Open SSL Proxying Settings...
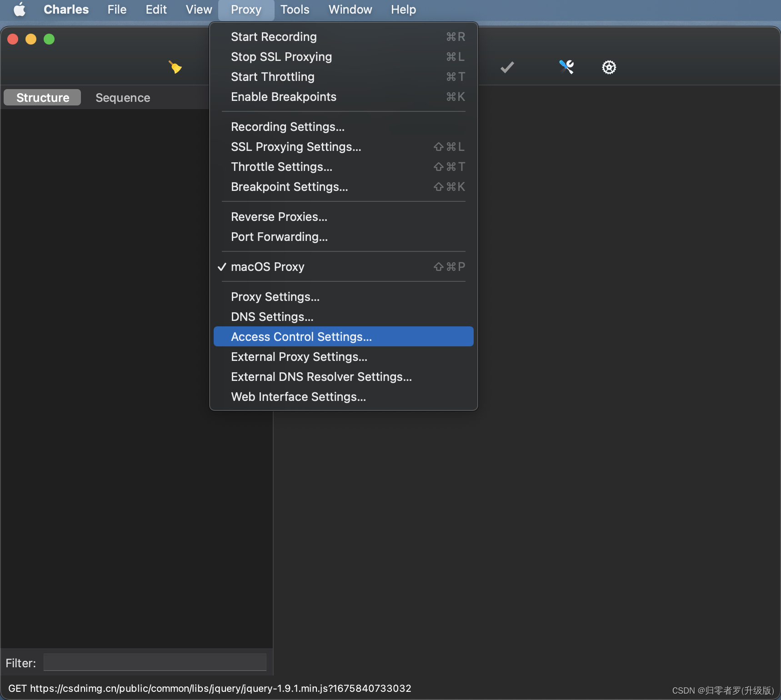Screen dimensions: 781x700 coord(344,147)
